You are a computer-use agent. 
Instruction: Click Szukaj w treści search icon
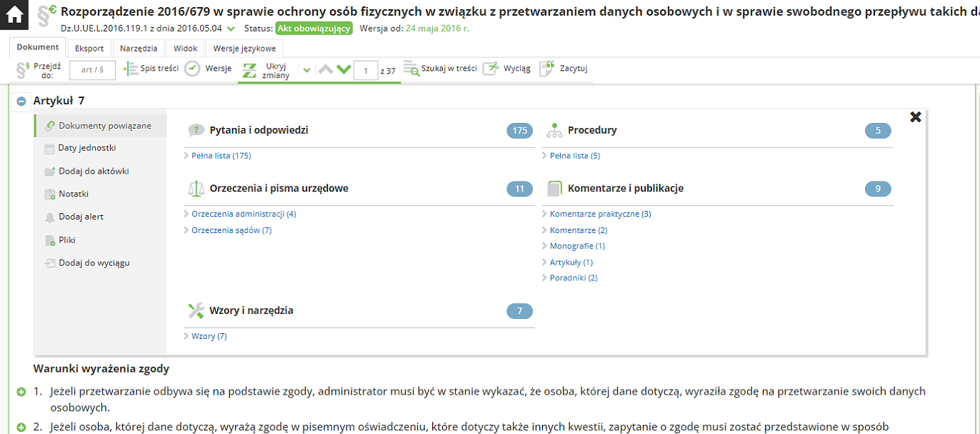pos(411,69)
